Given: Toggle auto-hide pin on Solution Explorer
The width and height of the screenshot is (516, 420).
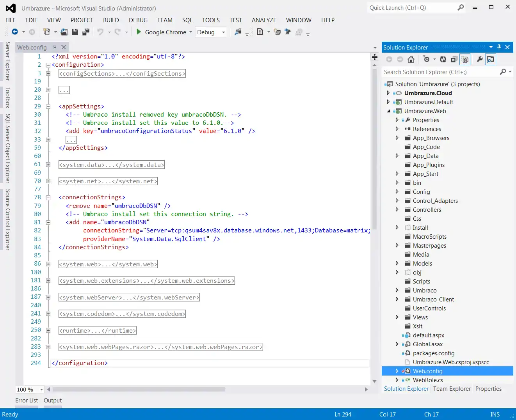Looking at the screenshot, I should point(499,47).
